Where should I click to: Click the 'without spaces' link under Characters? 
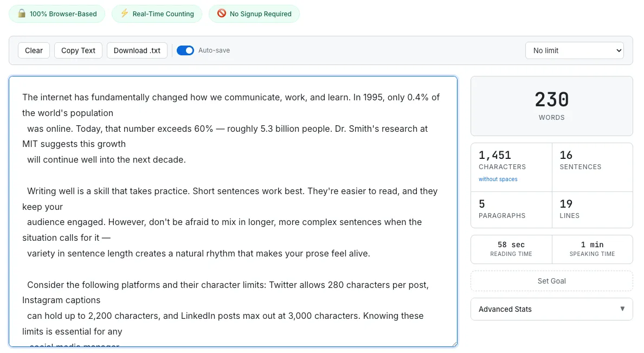[498, 179]
